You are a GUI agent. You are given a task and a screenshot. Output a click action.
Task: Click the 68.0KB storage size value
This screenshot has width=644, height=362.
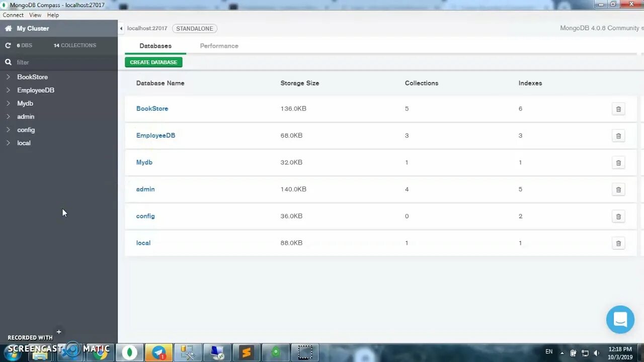291,135
